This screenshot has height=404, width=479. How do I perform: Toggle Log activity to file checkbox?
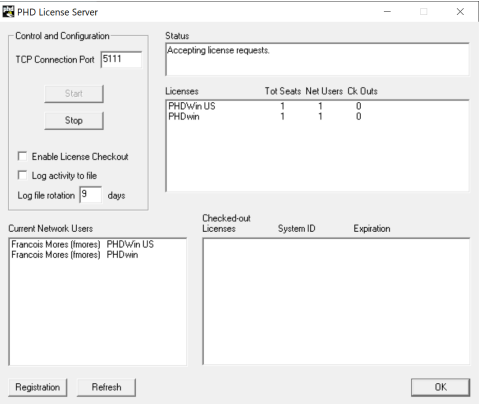[22, 175]
